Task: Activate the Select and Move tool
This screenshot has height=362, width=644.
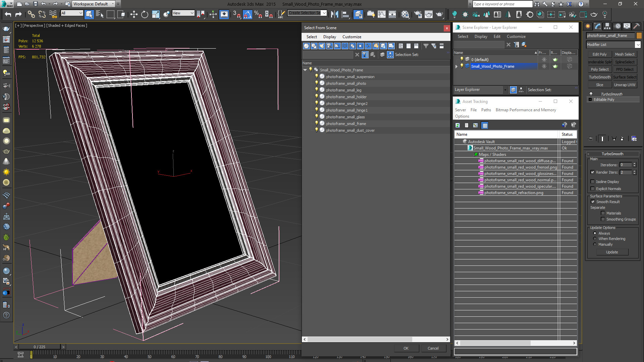Action: tap(134, 14)
